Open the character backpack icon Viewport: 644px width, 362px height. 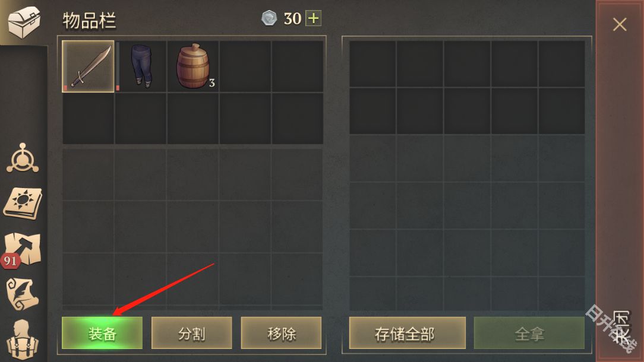click(23, 340)
